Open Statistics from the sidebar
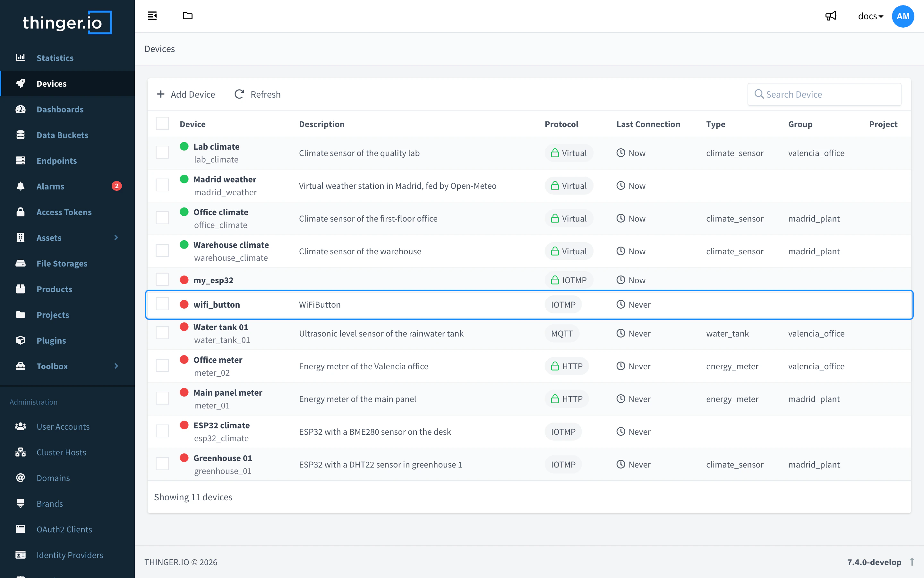 click(x=55, y=58)
